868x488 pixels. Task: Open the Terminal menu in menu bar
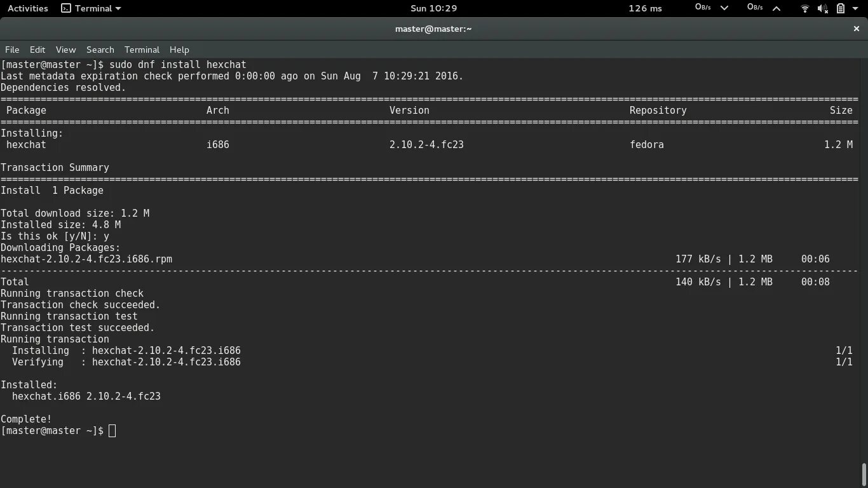[142, 50]
